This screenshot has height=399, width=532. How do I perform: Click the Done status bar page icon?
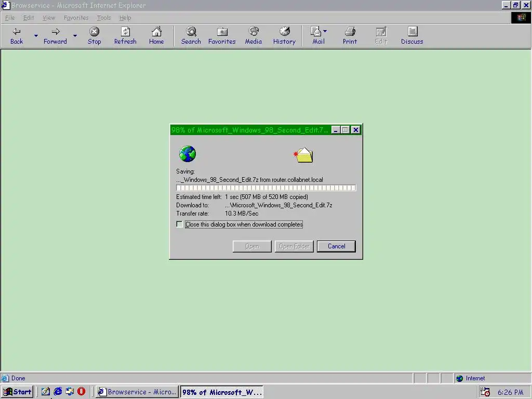[5, 378]
